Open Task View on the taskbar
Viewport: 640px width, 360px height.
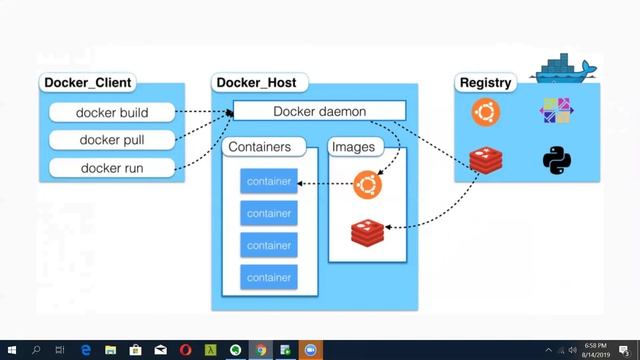click(x=60, y=350)
